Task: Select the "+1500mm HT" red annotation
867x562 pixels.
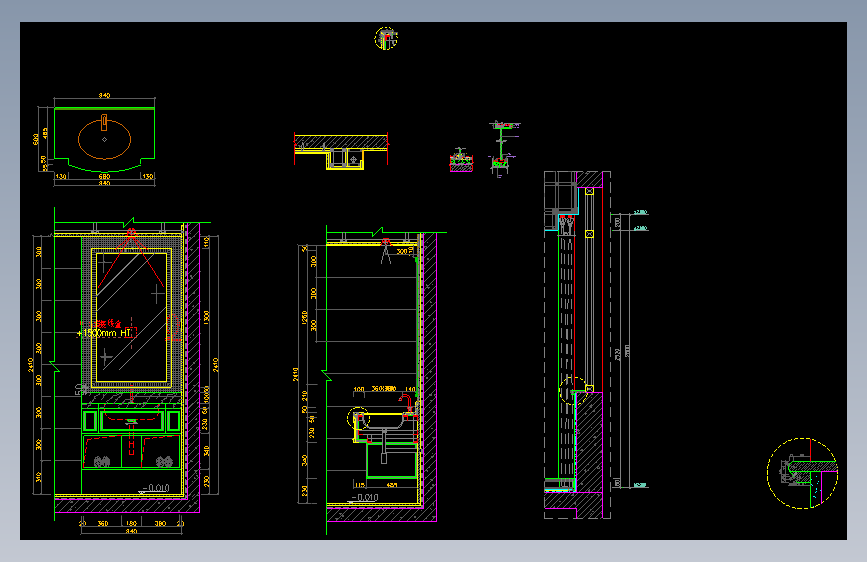Action: click(x=105, y=333)
